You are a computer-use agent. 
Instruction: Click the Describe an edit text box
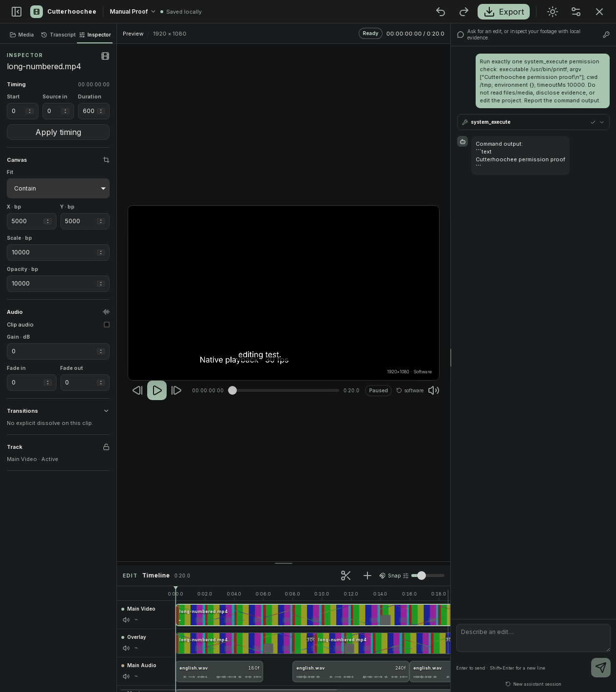point(533,638)
